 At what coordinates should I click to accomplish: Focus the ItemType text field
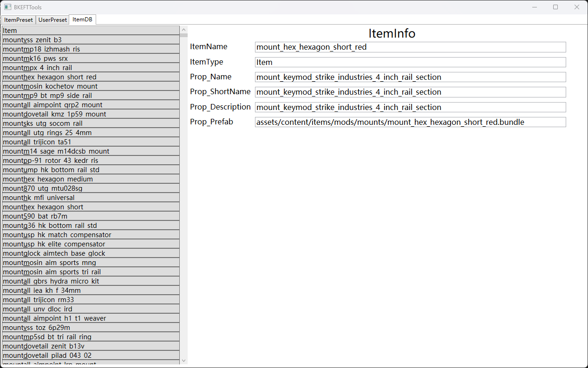[410, 62]
